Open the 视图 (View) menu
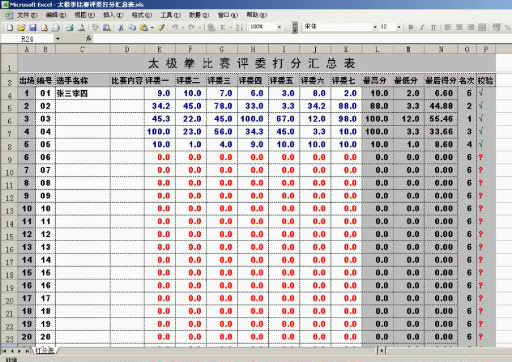512x362 pixels. 84,15
